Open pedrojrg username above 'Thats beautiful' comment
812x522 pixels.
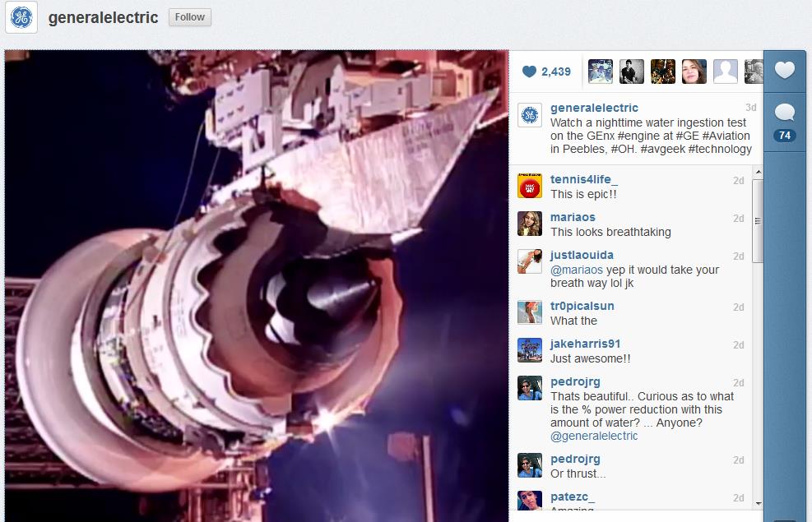575,381
